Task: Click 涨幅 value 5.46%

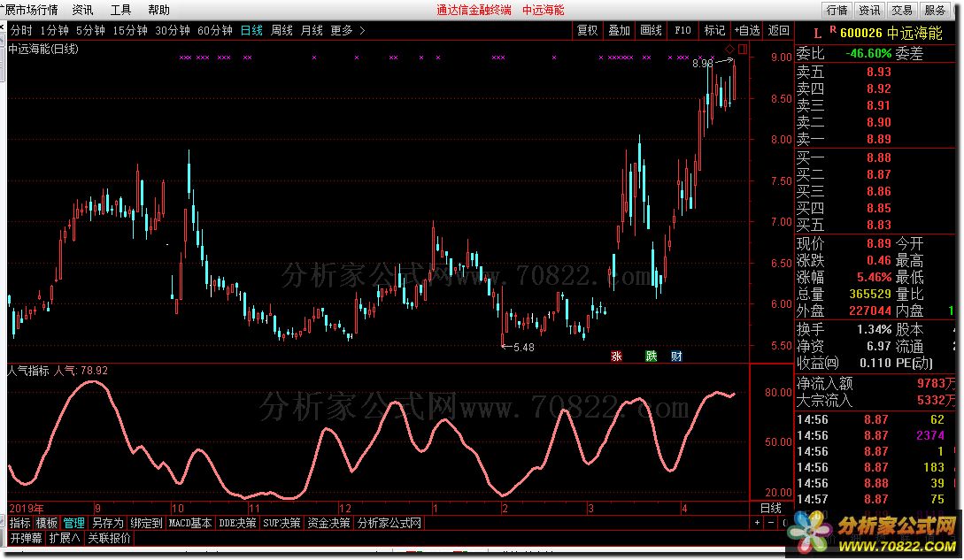Action: click(x=875, y=277)
